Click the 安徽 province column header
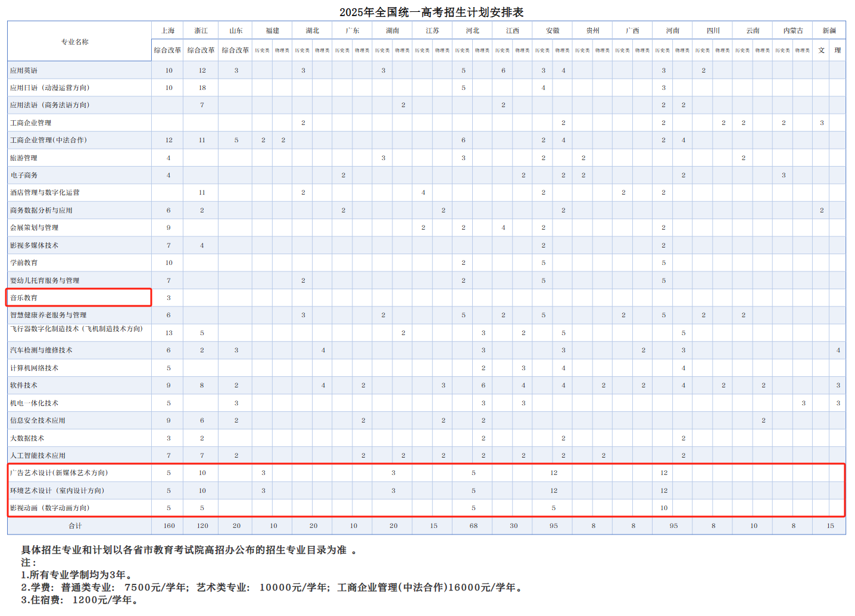 (x=553, y=30)
